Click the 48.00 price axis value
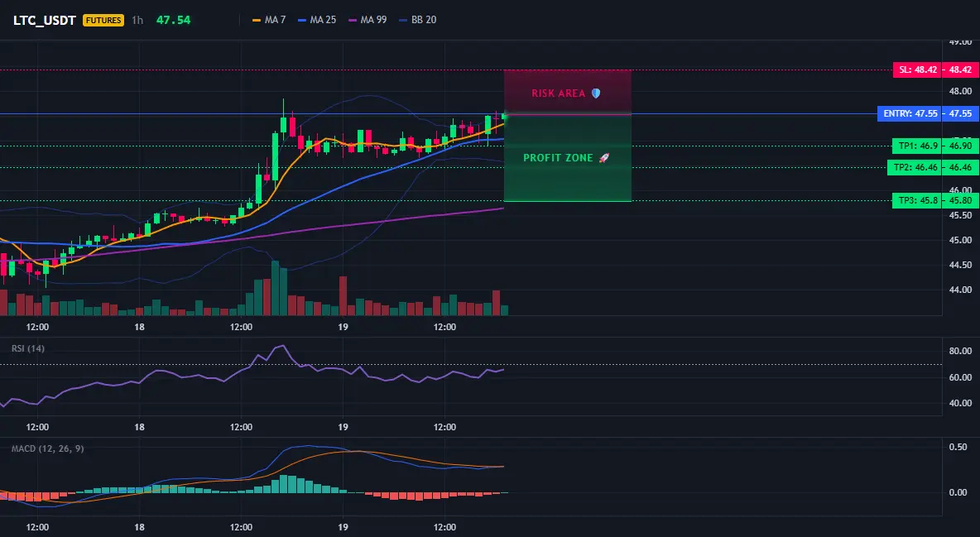The width and height of the screenshot is (980, 537). pos(961,91)
